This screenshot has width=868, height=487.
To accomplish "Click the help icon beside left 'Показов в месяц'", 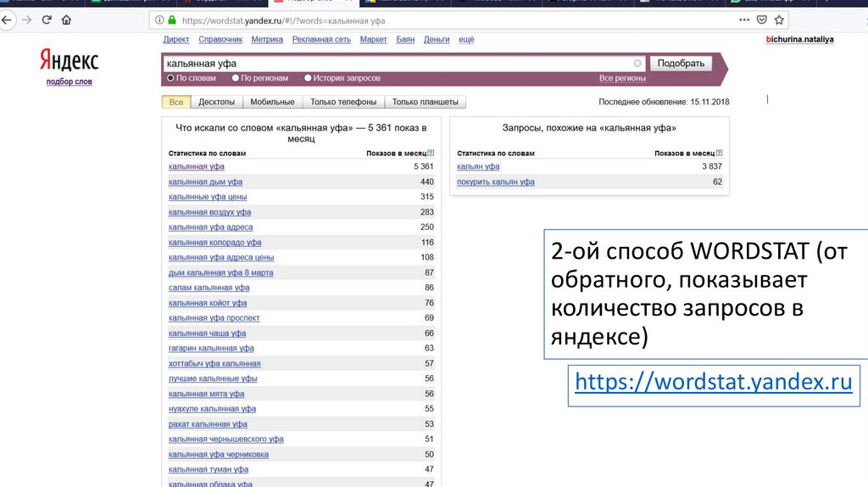I will pyautogui.click(x=431, y=153).
